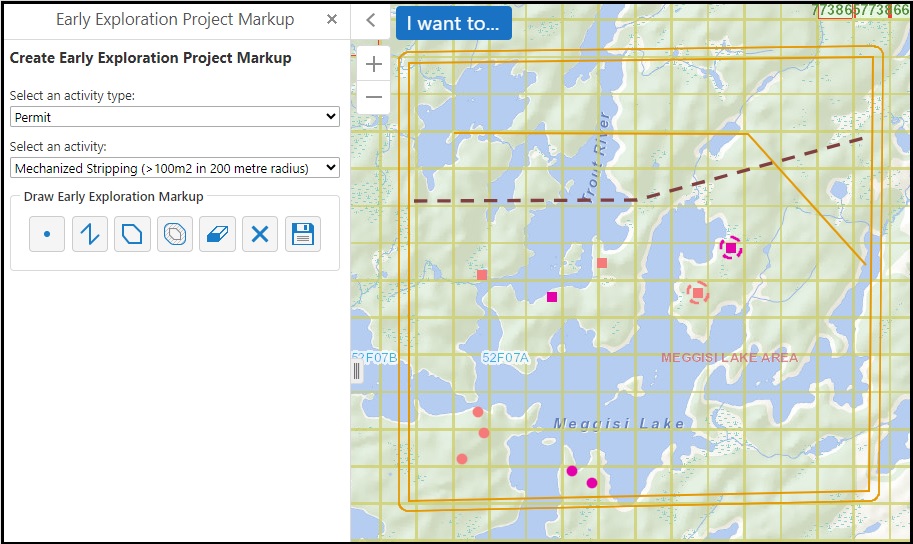Activate the eraser markup tool
Screen dimensions: 913x544
pos(217,235)
